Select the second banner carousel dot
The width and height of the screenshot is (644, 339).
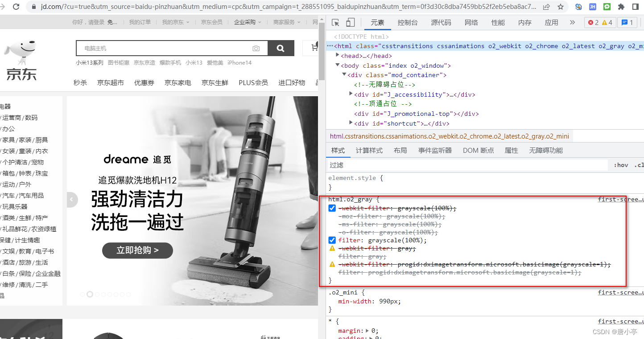pos(90,294)
